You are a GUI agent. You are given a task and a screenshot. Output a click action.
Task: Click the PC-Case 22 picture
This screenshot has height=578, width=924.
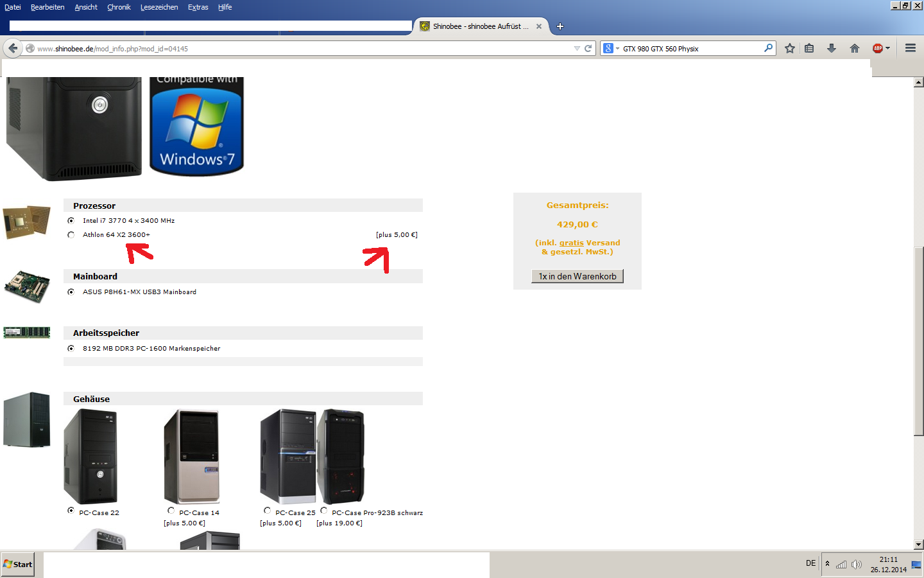[x=90, y=457]
